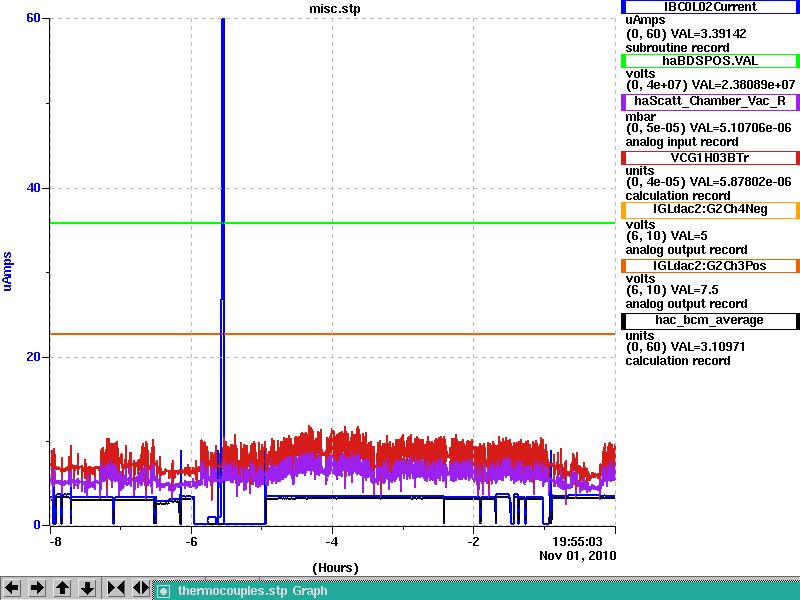
Task: Select the IBC0L02Current legend entry
Action: click(x=710, y=7)
